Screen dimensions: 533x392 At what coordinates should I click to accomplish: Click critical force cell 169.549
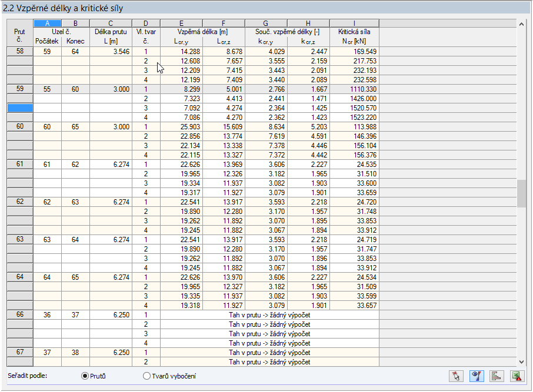pyautogui.click(x=354, y=52)
